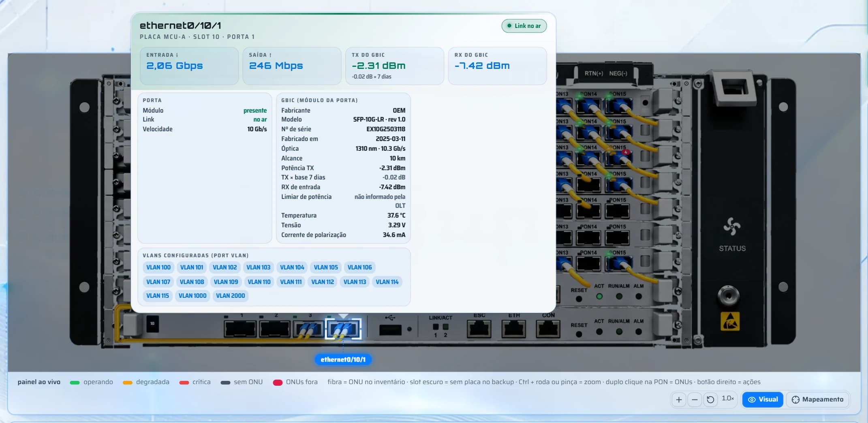Open the SAÍDA 246 Mbps card
868x423 pixels.
coord(292,66)
